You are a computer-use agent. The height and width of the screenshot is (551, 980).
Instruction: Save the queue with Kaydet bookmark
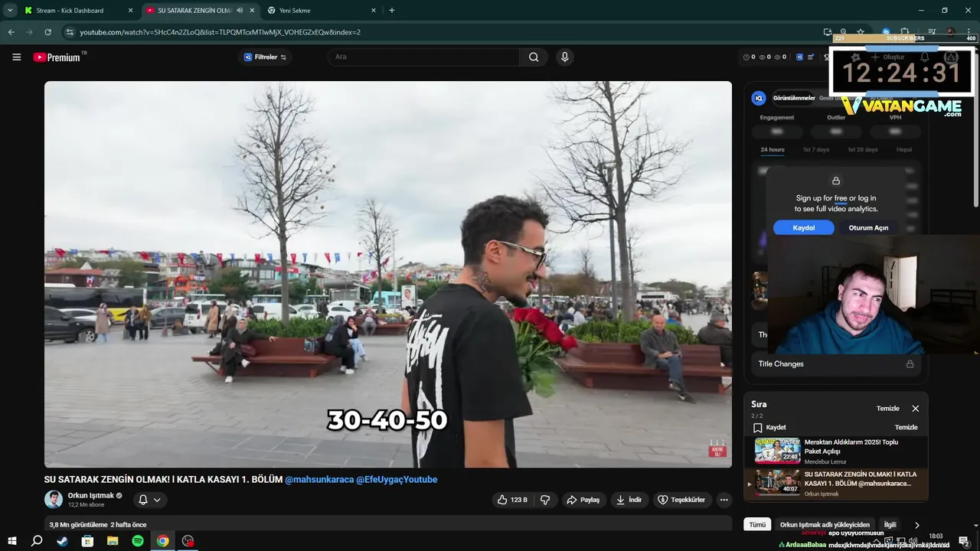769,427
